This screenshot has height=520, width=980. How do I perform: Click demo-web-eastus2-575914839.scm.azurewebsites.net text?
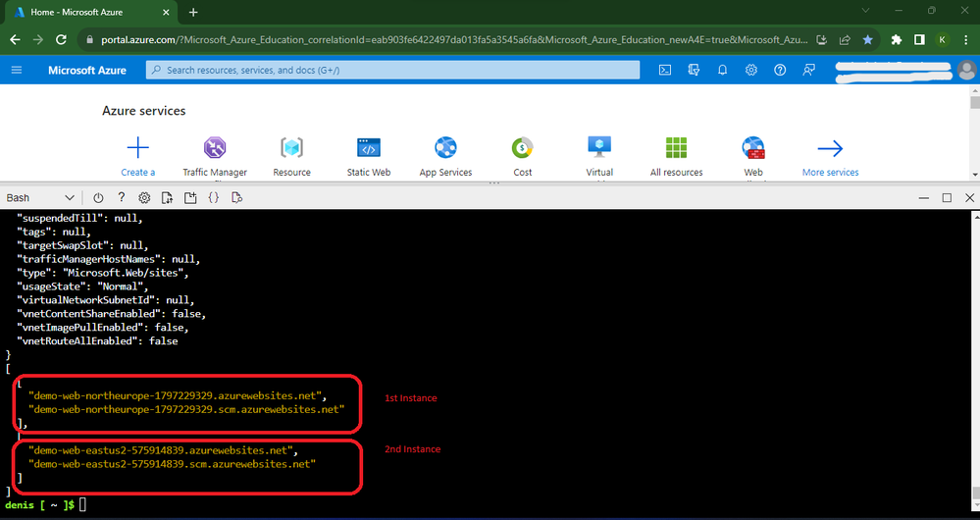tap(173, 464)
